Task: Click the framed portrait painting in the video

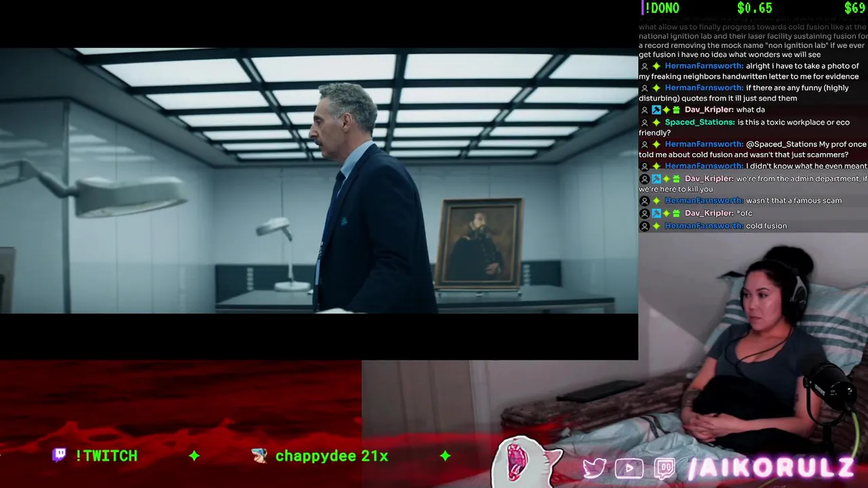Action: point(480,243)
